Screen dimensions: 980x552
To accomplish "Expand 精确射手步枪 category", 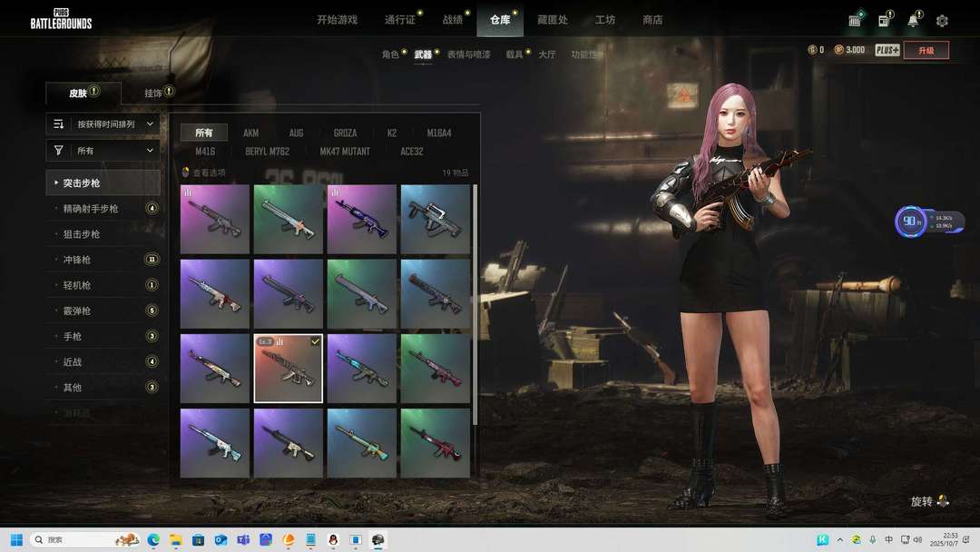I will click(x=103, y=208).
